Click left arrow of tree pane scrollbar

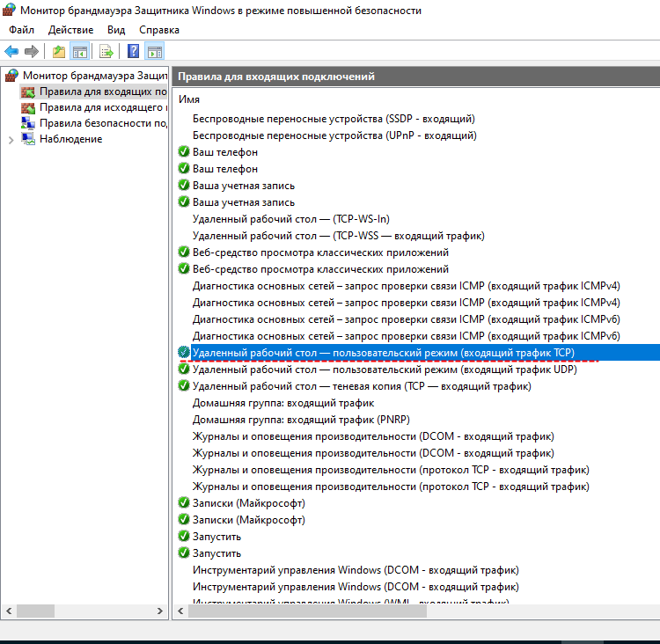click(x=9, y=611)
